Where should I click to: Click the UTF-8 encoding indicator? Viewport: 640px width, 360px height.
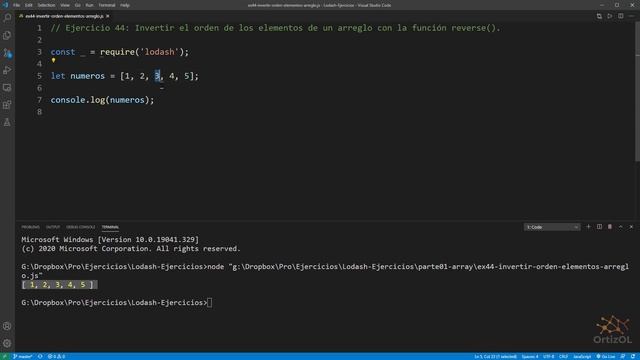[x=549, y=356]
